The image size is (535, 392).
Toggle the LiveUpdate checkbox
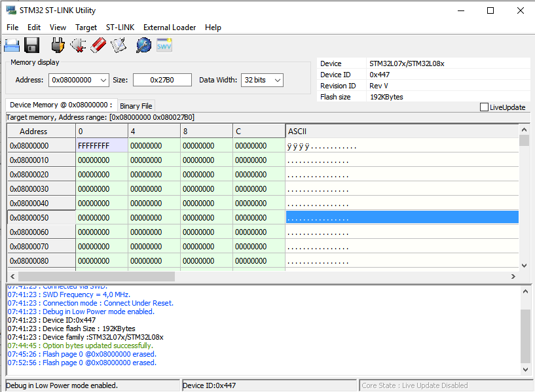(484, 107)
